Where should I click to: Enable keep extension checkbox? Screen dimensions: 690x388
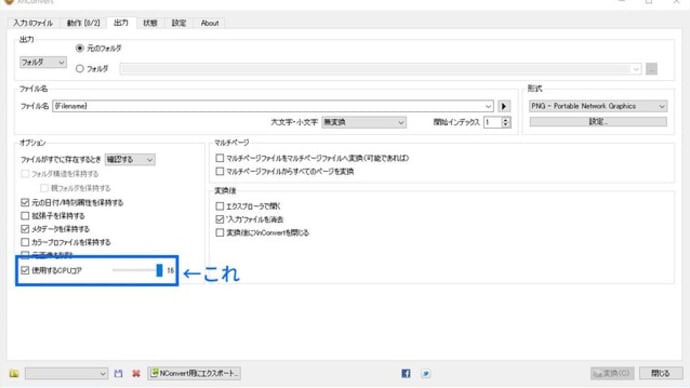25,216
